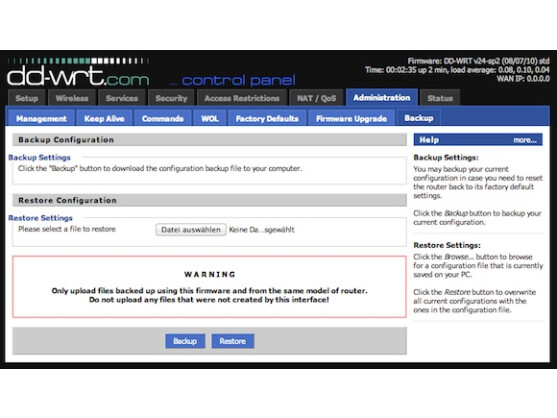Open the Keep Alive sub-tab
557x418 pixels.
click(x=104, y=119)
